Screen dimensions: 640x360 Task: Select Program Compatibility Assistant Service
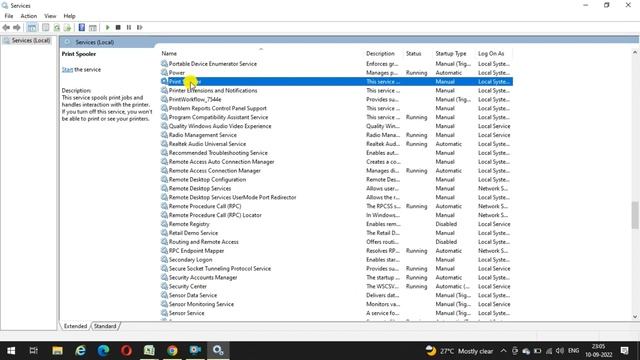(218, 117)
